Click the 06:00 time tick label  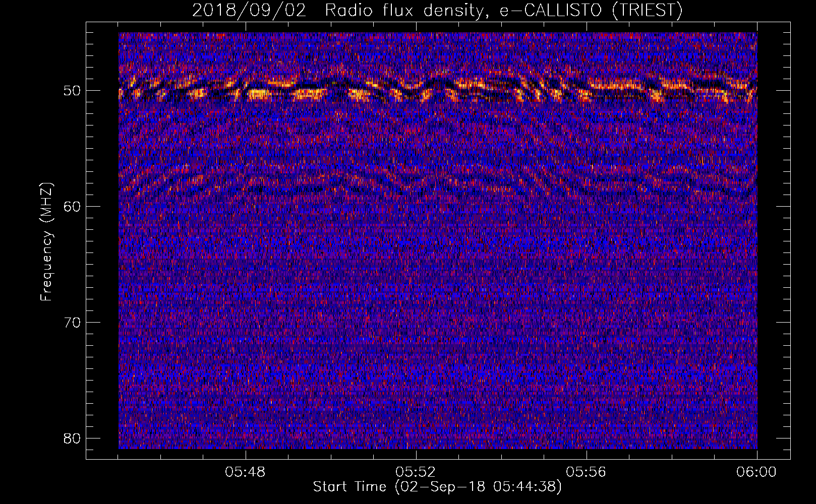(x=756, y=472)
